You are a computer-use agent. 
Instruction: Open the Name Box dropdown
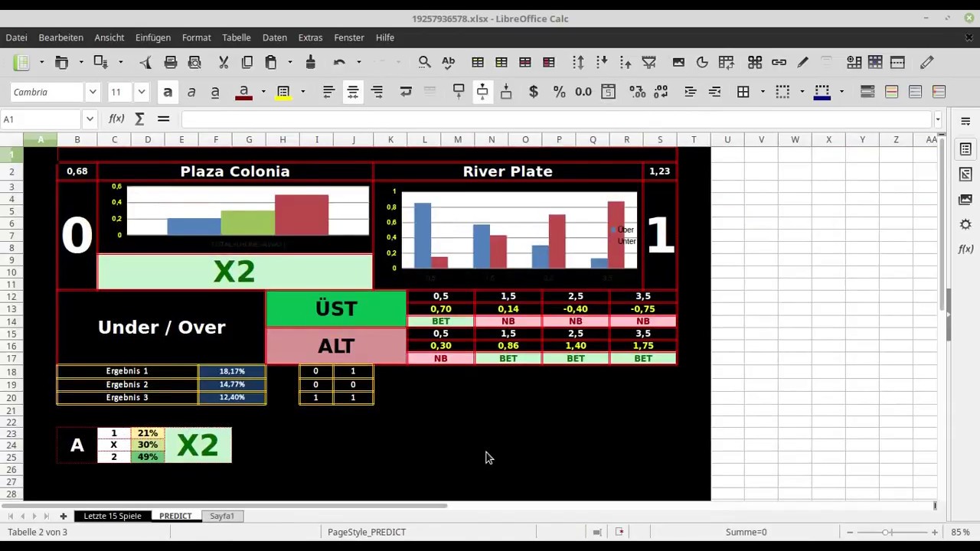pos(90,119)
